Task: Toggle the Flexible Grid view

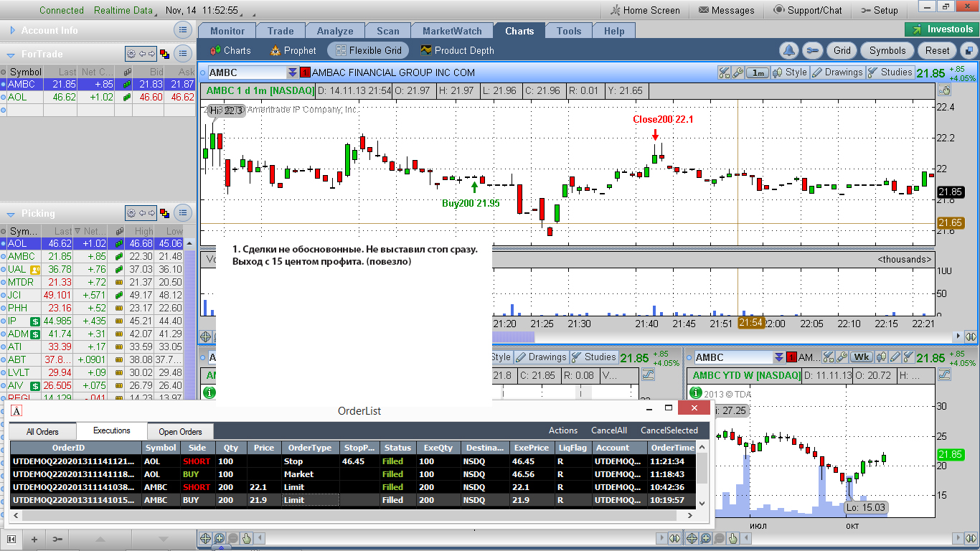Action: (369, 51)
